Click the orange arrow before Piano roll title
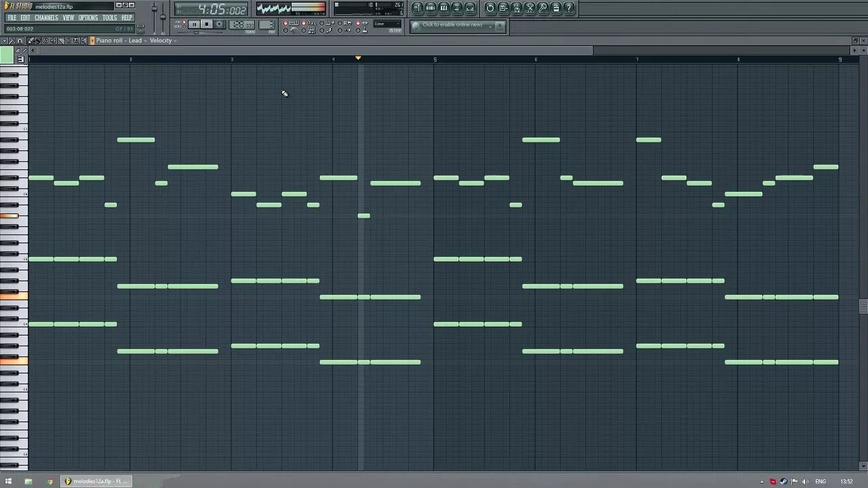This screenshot has height=488, width=868. [92, 41]
